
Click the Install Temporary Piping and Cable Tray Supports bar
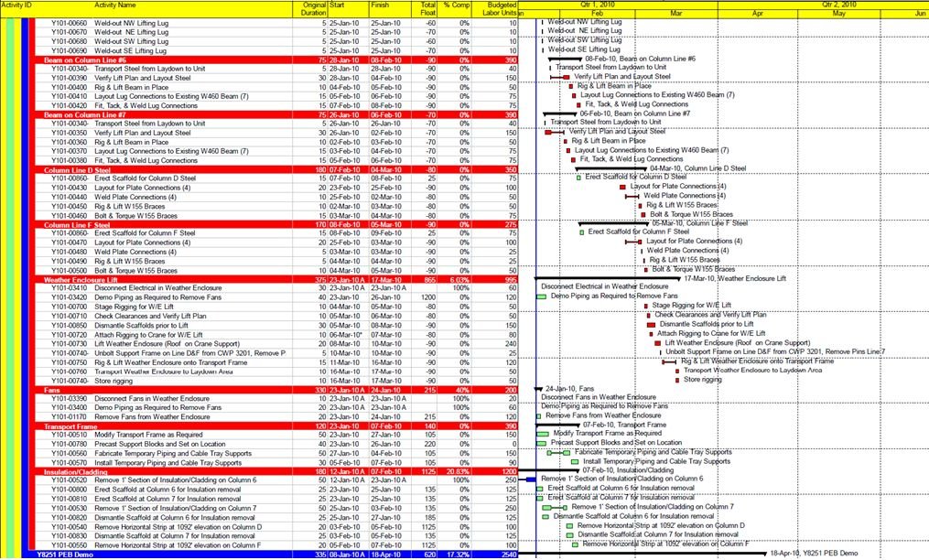(x=575, y=461)
